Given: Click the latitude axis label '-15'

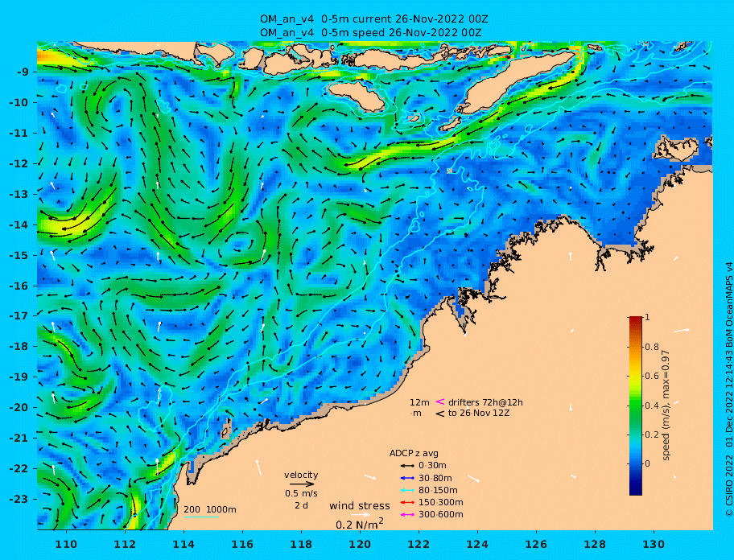Looking at the screenshot, I should click(x=19, y=255).
